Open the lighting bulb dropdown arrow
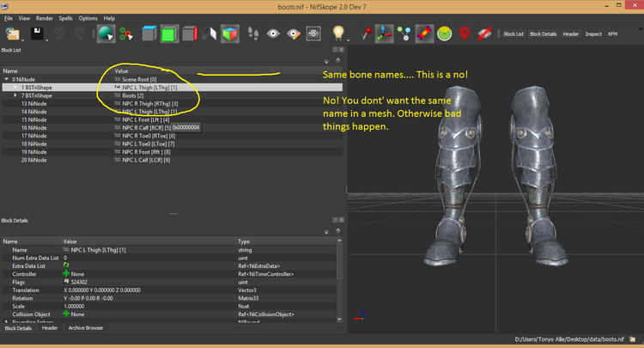Screen dimensions: 644x348 tap(349, 40)
